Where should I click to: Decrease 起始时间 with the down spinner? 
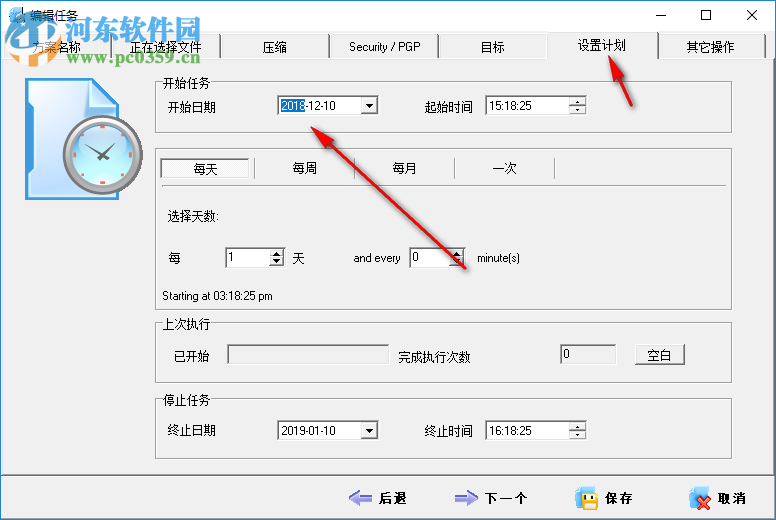(x=578, y=110)
